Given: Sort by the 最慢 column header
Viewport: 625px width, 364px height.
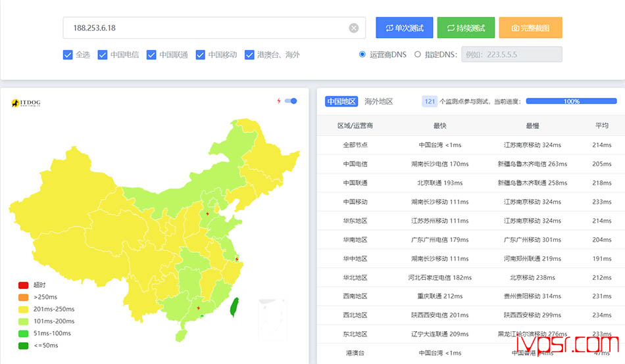Looking at the screenshot, I should 532,126.
